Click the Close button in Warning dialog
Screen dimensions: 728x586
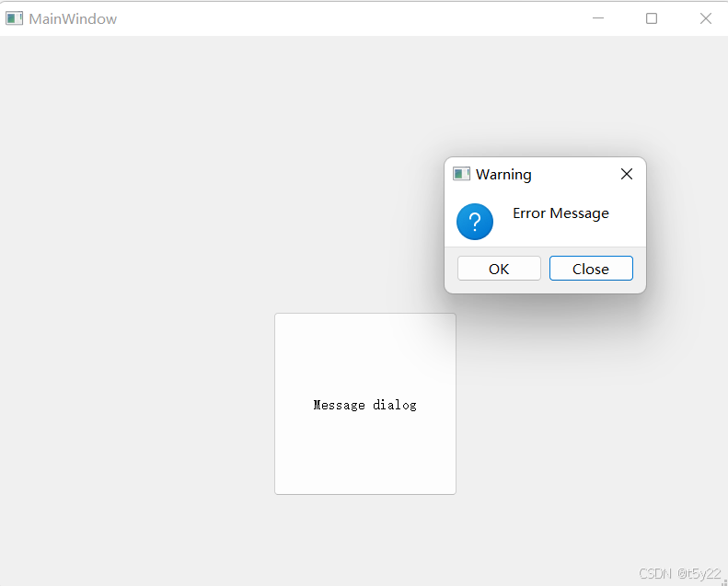[591, 269]
